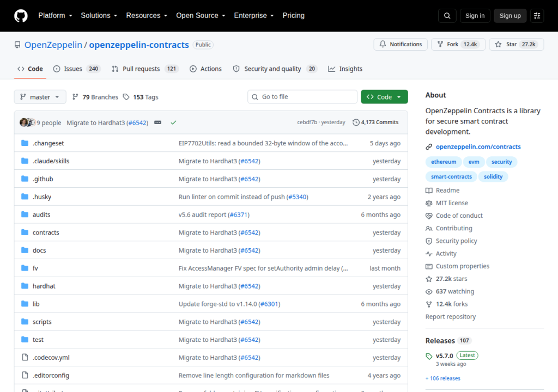Open .github folder
Screen dimensions: 558x392
43,179
